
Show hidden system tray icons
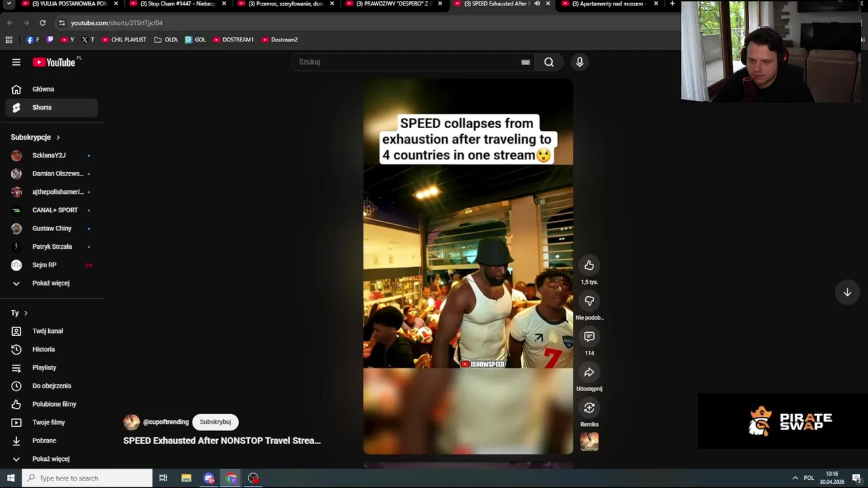pyautogui.click(x=795, y=478)
